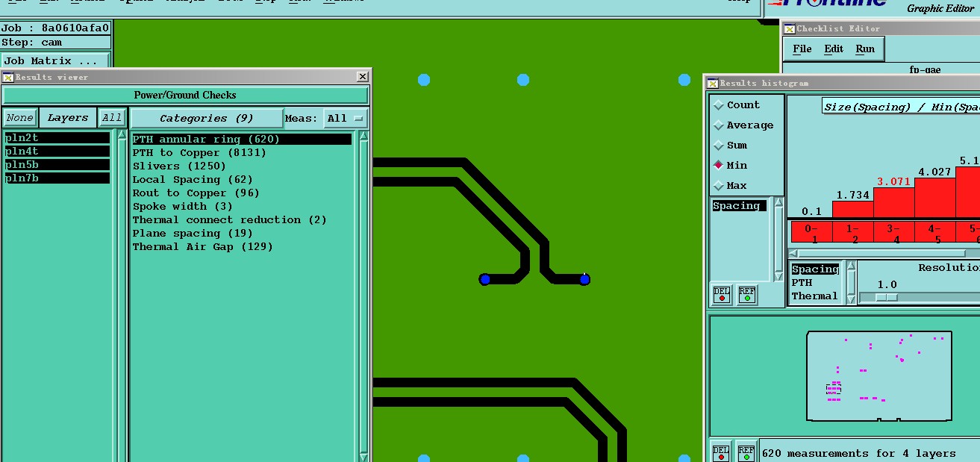Click left arrow of histogram horizontal scrollbar

pos(794,253)
